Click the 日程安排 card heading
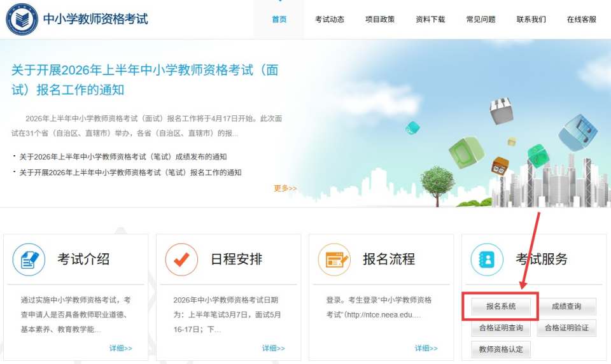611x364 pixels. 236,259
